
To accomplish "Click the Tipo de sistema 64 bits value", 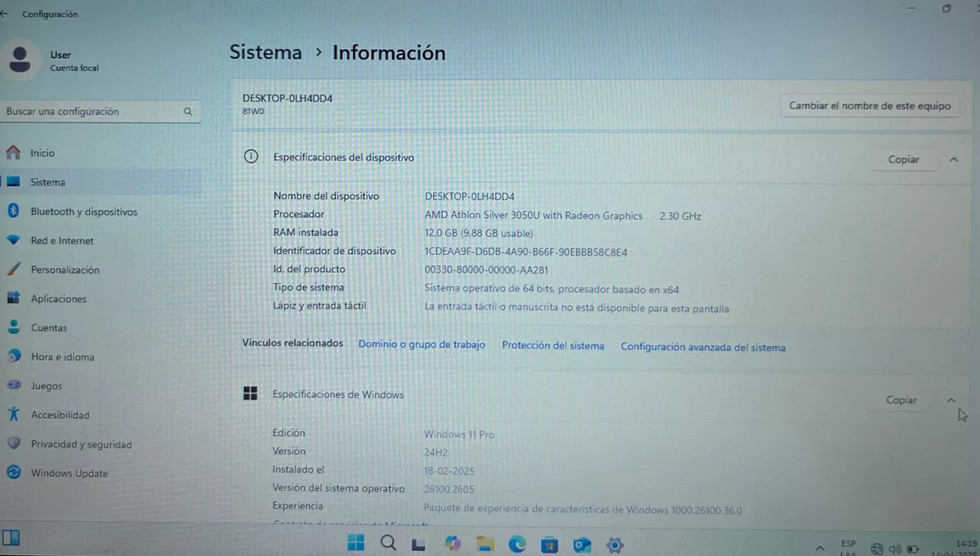I will 552,288.
